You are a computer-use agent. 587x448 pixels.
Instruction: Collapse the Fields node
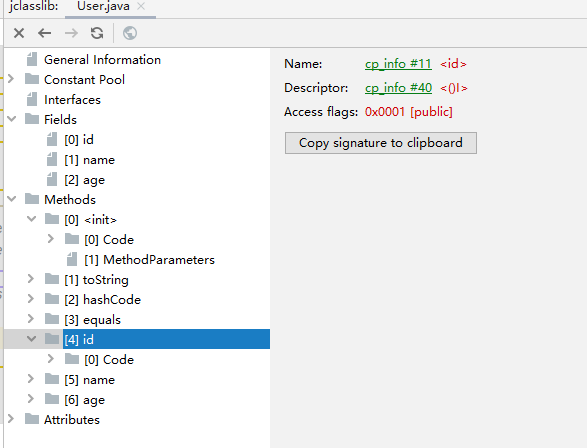(12, 119)
